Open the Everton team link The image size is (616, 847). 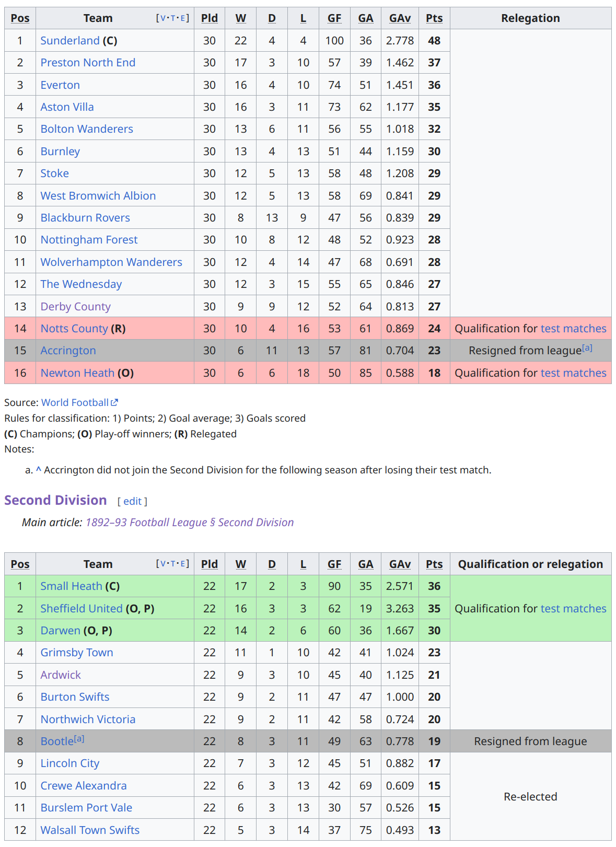click(x=60, y=85)
